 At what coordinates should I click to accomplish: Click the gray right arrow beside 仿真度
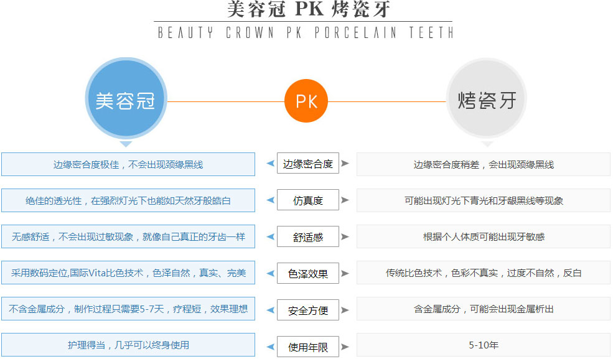pyautogui.click(x=345, y=200)
